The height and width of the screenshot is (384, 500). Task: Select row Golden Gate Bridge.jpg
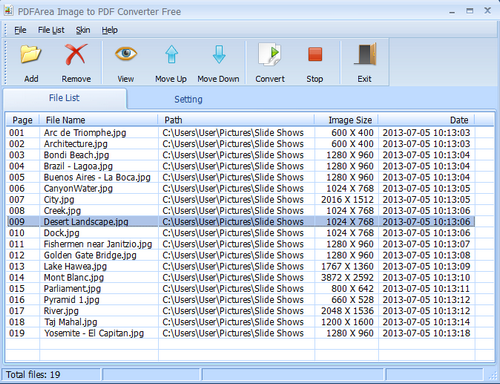click(x=241, y=255)
